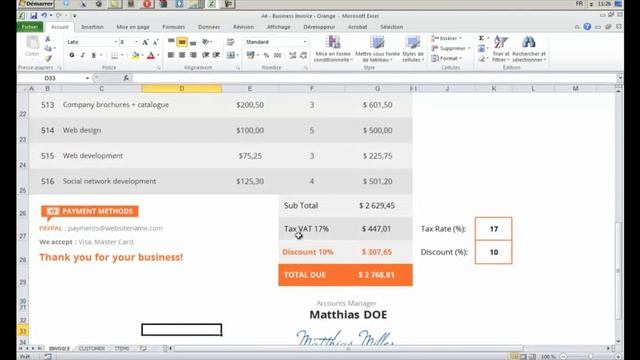This screenshot has height=360, width=640.
Task: Click the decrease decimal icon
Action: point(303,55)
